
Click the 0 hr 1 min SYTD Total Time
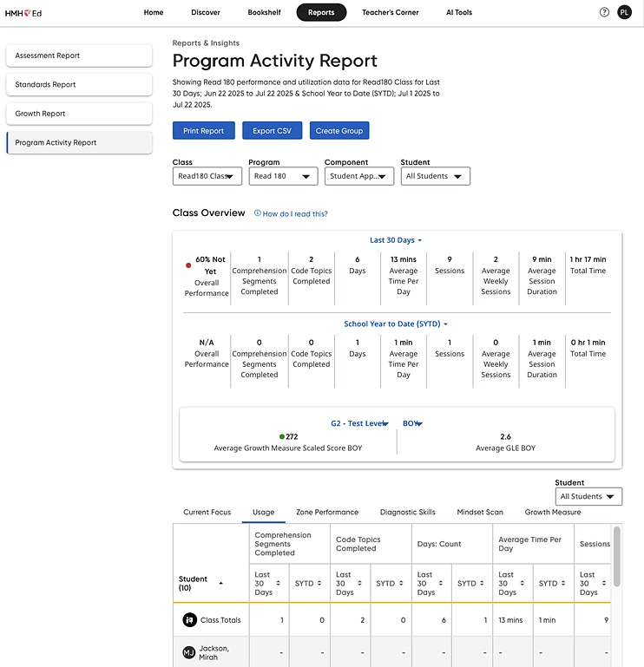[588, 343]
